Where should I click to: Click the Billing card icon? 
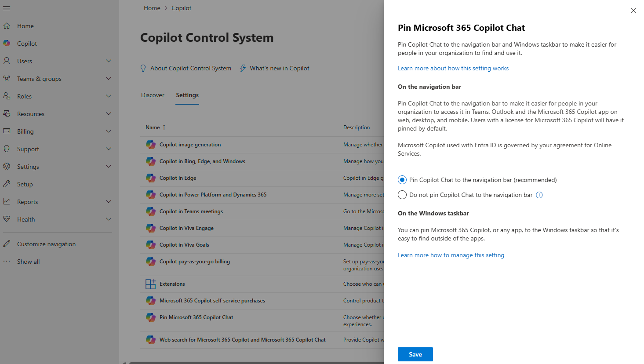[7, 131]
